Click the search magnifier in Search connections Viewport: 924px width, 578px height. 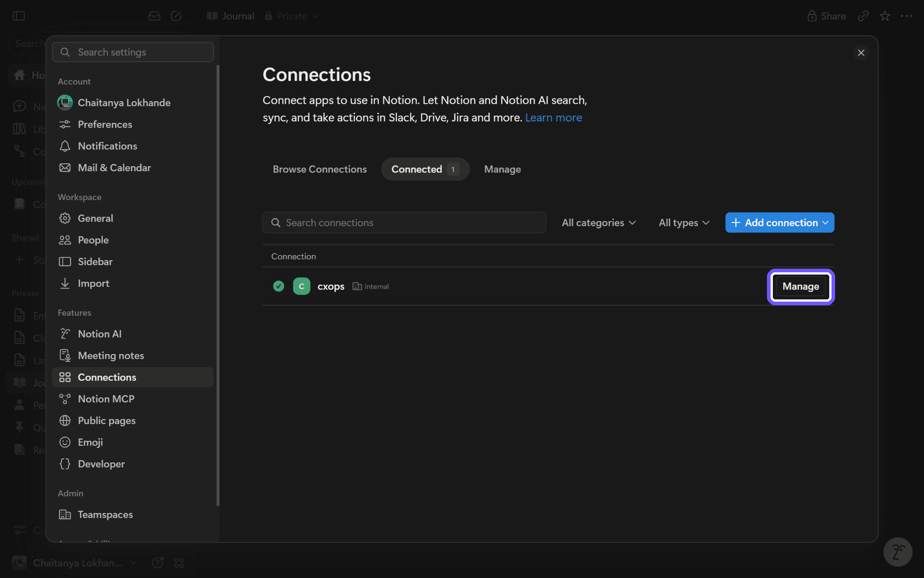coord(276,223)
